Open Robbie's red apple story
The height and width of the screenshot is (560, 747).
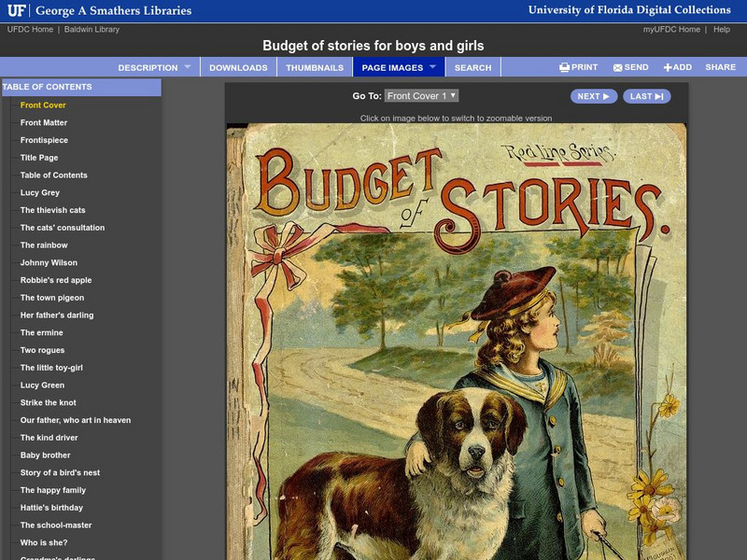pyautogui.click(x=56, y=280)
